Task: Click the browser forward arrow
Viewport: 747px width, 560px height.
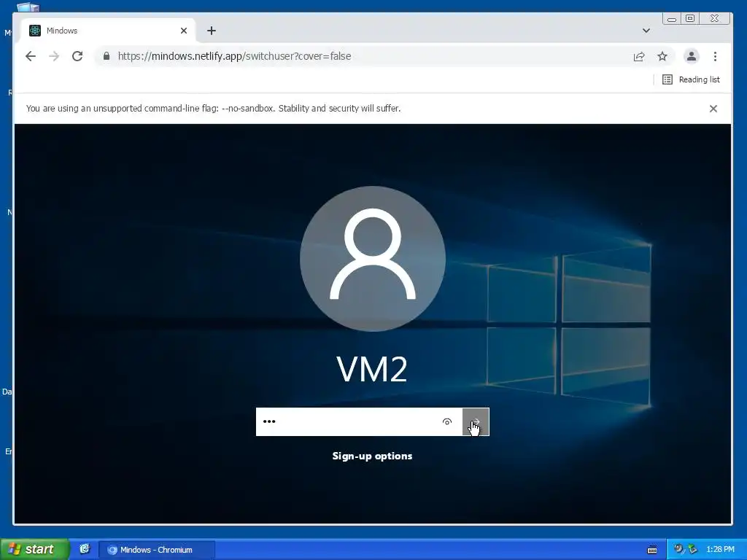Action: click(54, 56)
